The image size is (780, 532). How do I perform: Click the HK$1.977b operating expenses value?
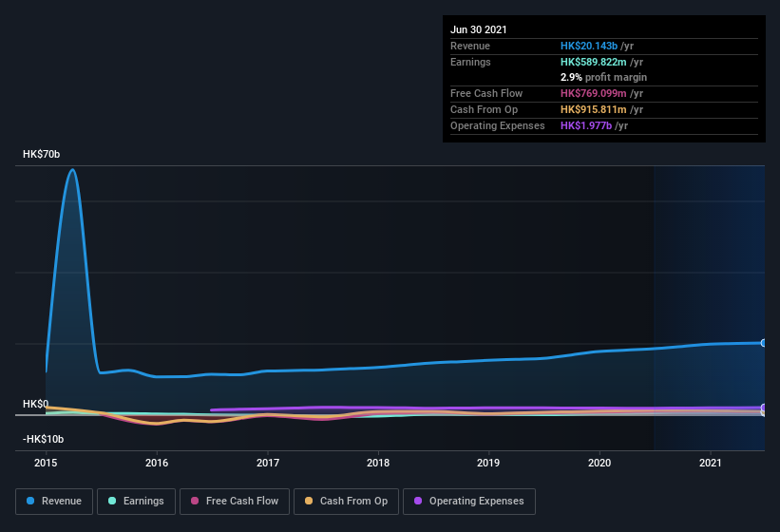[586, 125]
